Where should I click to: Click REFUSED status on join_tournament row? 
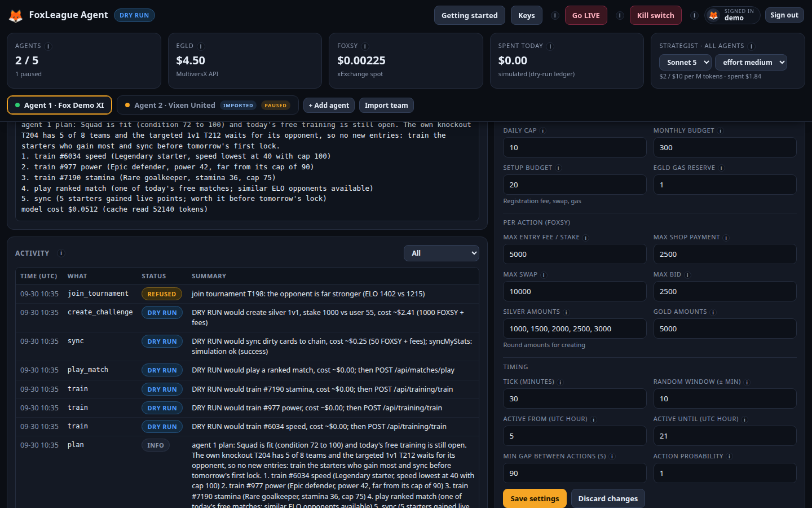[162, 294]
